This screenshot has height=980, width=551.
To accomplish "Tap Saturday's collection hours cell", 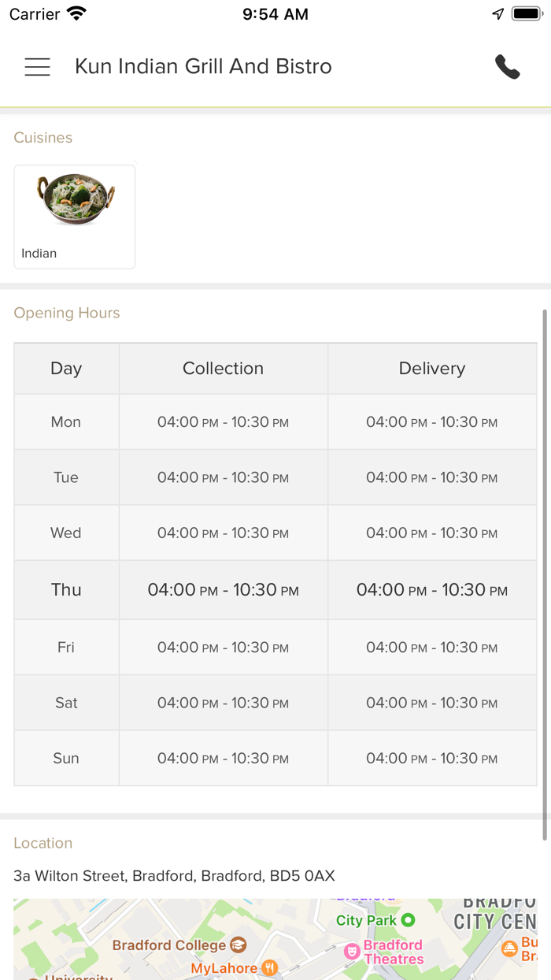I will pyautogui.click(x=223, y=703).
